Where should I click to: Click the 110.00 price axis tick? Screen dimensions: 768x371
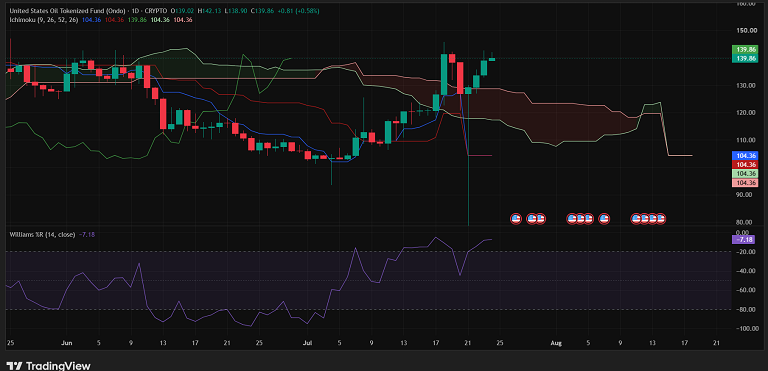(x=747, y=140)
